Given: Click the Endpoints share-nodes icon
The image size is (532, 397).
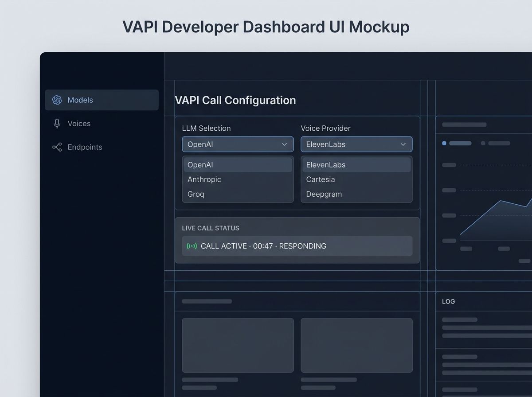Looking at the screenshot, I should [57, 147].
